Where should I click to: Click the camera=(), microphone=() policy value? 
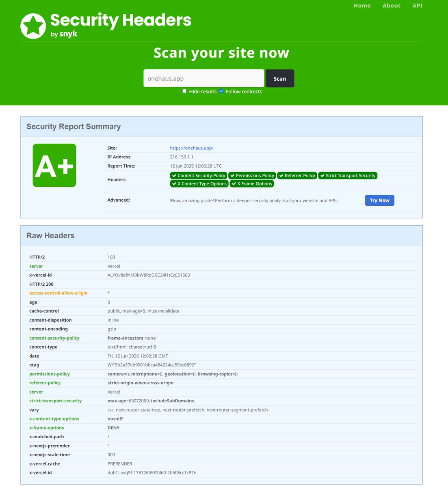tap(173, 374)
